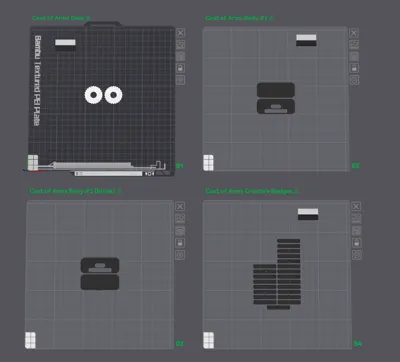Image resolution: width=400 pixels, height=362 pixels.
Task: Remove the Body #1 (Black) plate
Action: pos(180,207)
